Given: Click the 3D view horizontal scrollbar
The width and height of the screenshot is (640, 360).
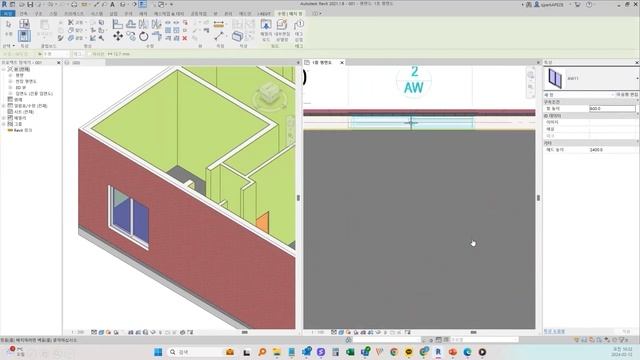Looking at the screenshot, I should tap(244, 332).
